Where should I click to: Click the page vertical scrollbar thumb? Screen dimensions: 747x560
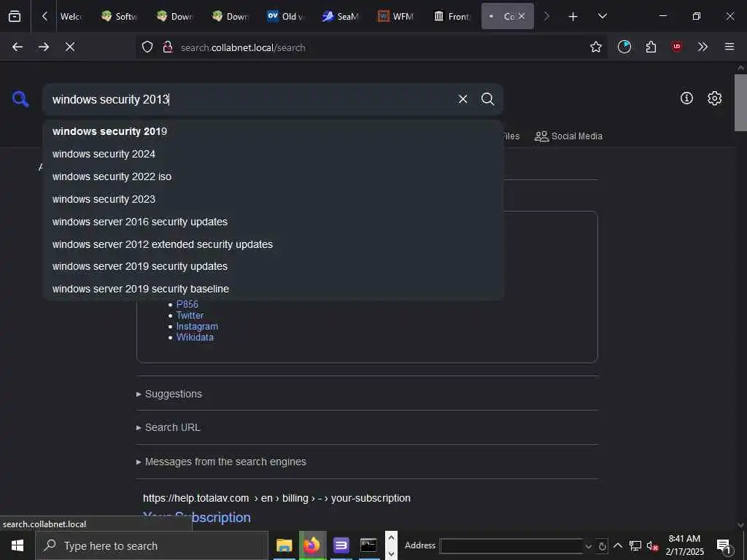point(740,102)
